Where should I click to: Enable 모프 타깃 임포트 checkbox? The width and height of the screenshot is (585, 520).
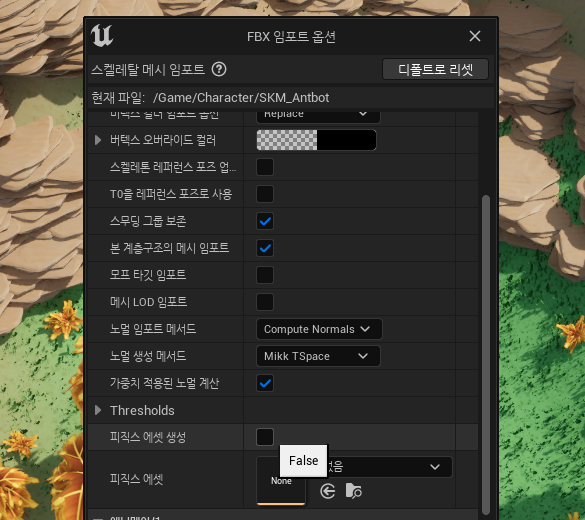click(x=265, y=275)
